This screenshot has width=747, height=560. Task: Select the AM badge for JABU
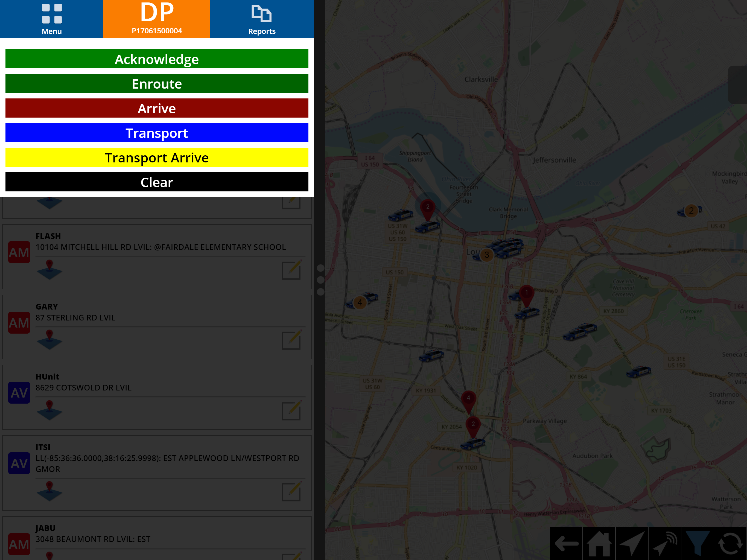(19, 544)
